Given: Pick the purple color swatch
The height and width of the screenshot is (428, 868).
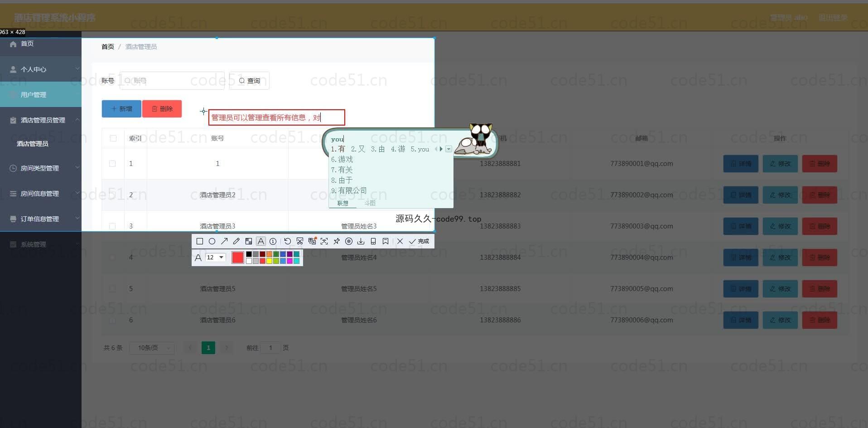Looking at the screenshot, I should [x=289, y=254].
